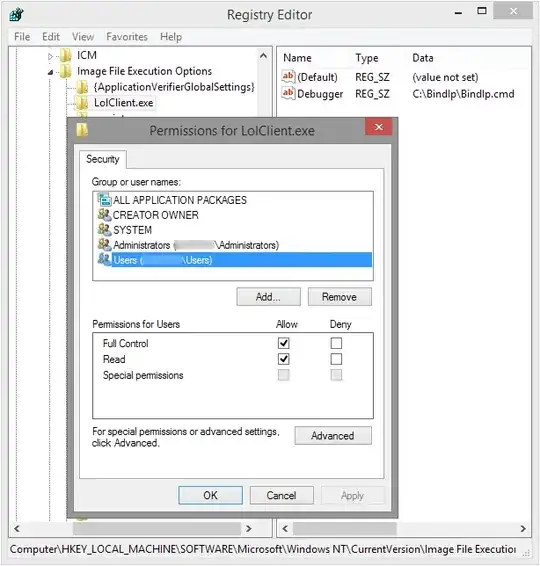The height and width of the screenshot is (566, 540).
Task: Click the (value not set) data cell
Action: [x=445, y=77]
